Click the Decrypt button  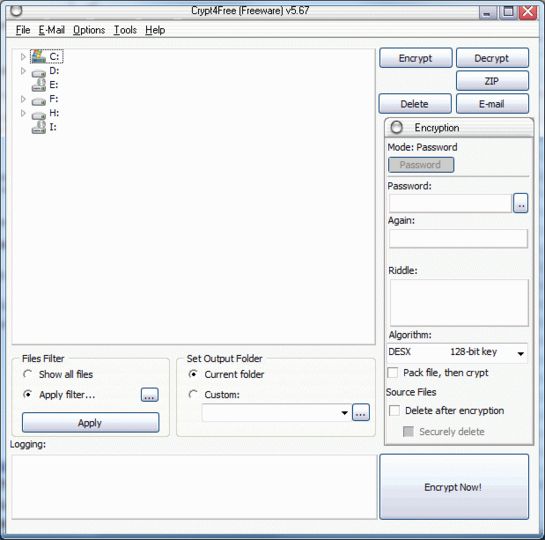coord(492,58)
